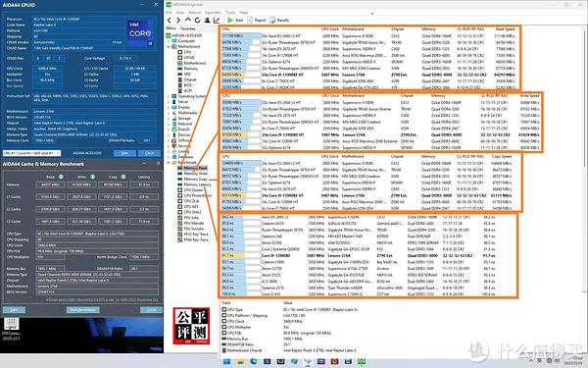This screenshot has height=368, width=588.
Task: Expand the Server tree node
Action: [x=169, y=102]
